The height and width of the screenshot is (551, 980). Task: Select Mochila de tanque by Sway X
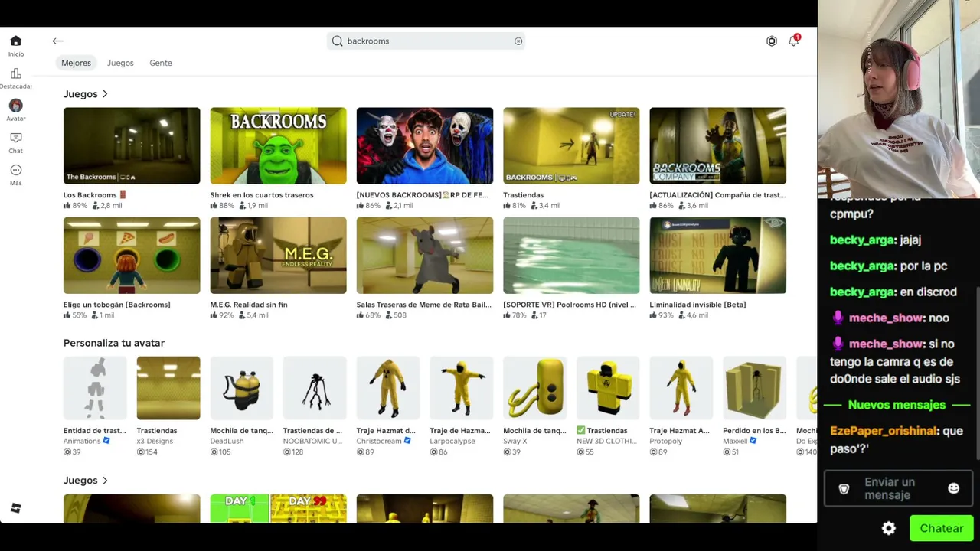pos(534,388)
